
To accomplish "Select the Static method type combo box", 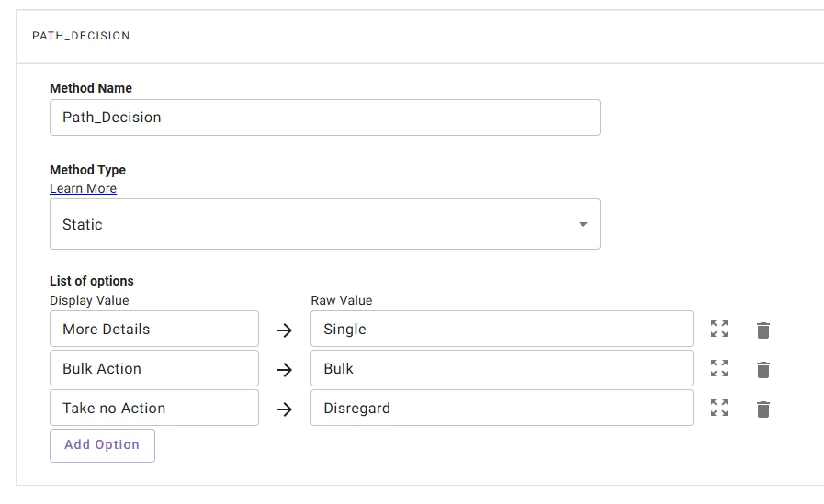I will click(312, 224).
